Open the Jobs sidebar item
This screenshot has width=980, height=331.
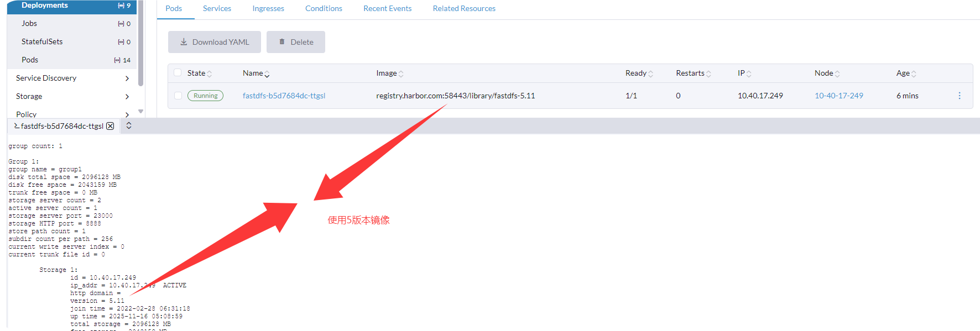71,23
